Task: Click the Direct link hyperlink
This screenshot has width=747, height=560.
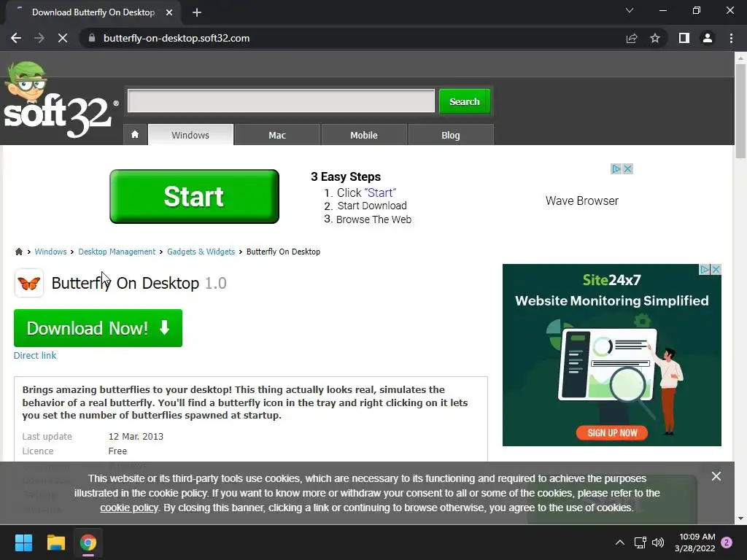Action: pos(35,355)
